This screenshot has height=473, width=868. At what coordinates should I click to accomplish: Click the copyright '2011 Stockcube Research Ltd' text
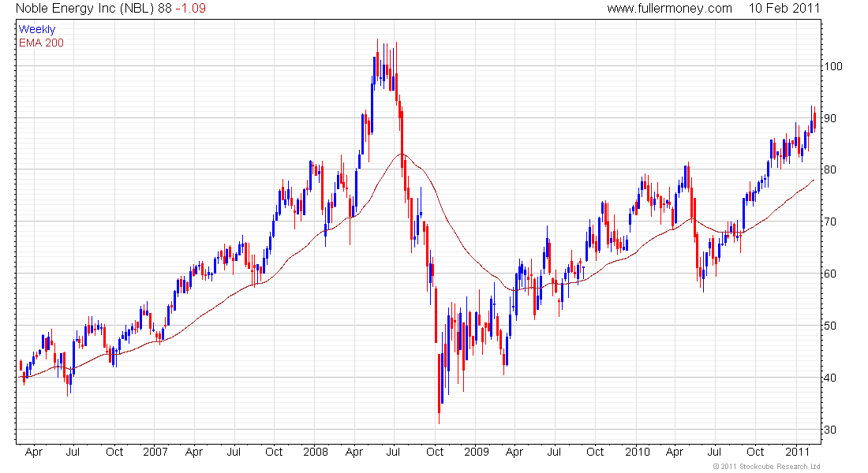767,467
